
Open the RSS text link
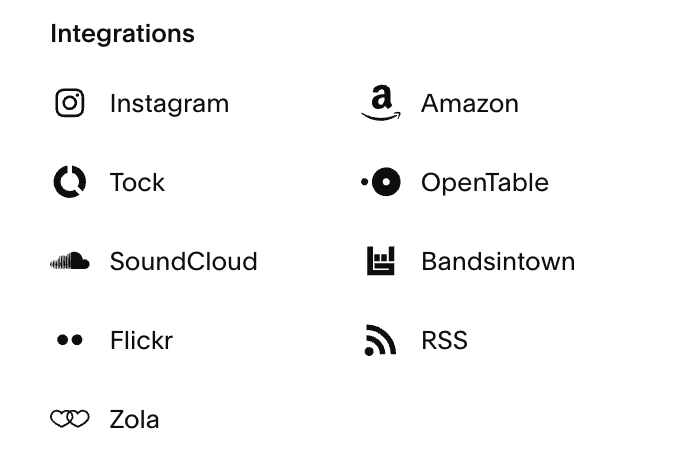click(444, 340)
